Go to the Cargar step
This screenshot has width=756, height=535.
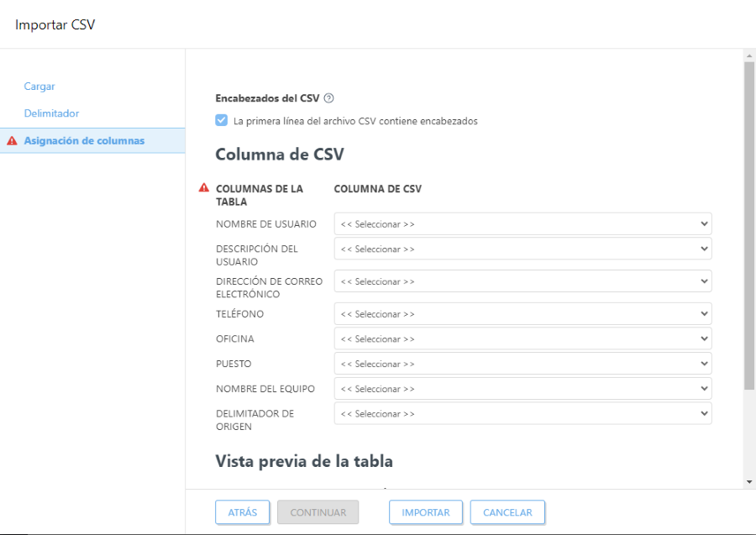39,86
